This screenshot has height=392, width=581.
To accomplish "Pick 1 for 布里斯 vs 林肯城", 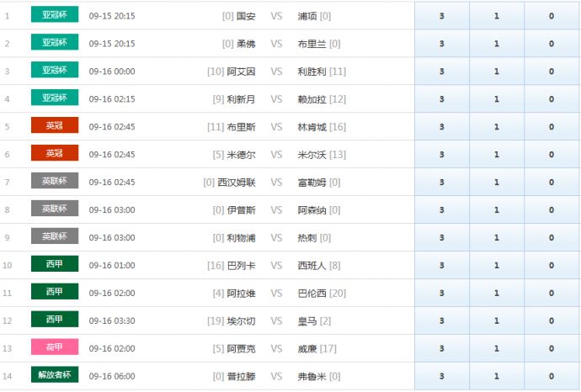I will [x=497, y=126].
